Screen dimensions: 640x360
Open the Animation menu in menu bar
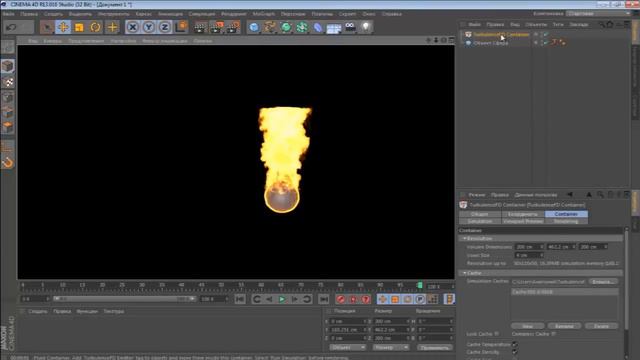pyautogui.click(x=170, y=14)
